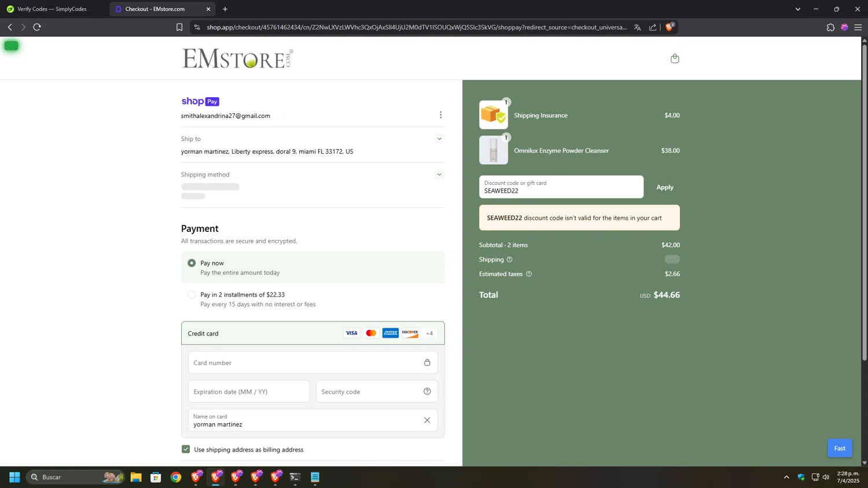Open the Notepad app in taskbar
This screenshot has width=868, height=488.
point(315,477)
